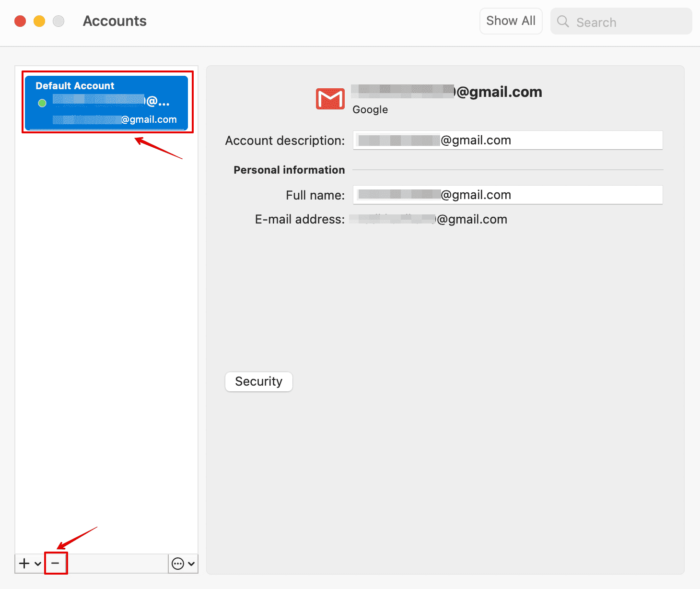The width and height of the screenshot is (700, 589).
Task: Click into the Account description field
Action: (x=507, y=140)
